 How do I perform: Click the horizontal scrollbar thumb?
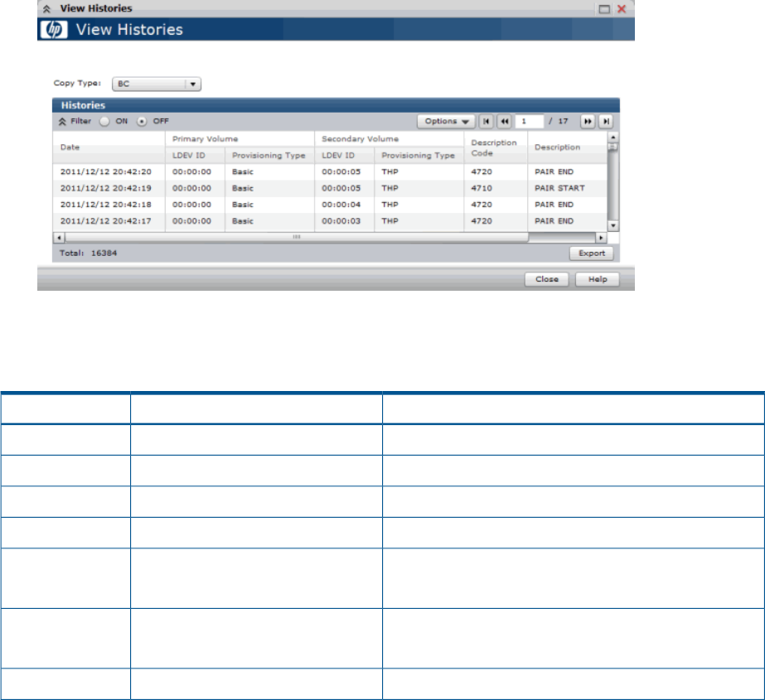297,238
